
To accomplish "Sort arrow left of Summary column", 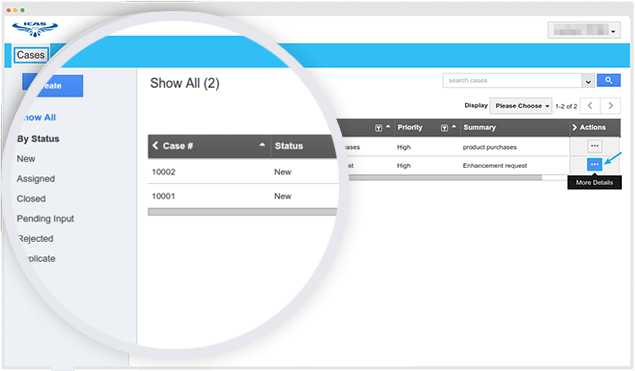I will (x=454, y=127).
